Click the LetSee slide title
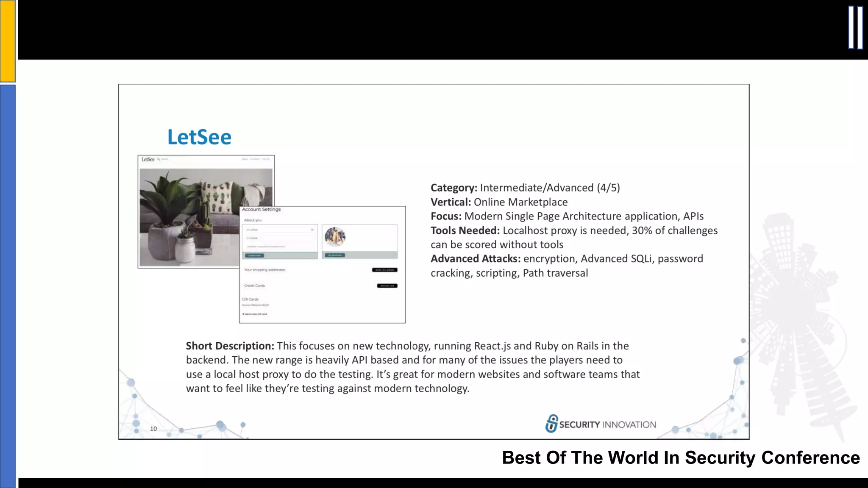The image size is (868, 488). [199, 137]
